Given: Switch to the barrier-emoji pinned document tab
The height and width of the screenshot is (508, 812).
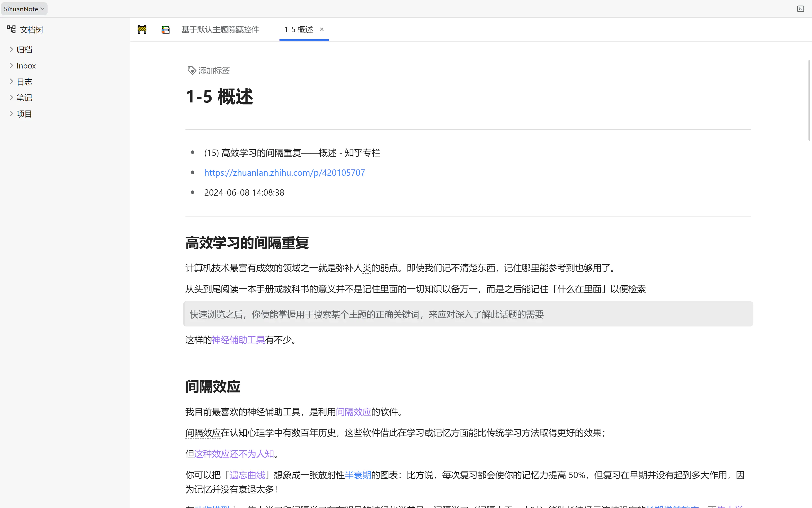Looking at the screenshot, I should (x=142, y=29).
